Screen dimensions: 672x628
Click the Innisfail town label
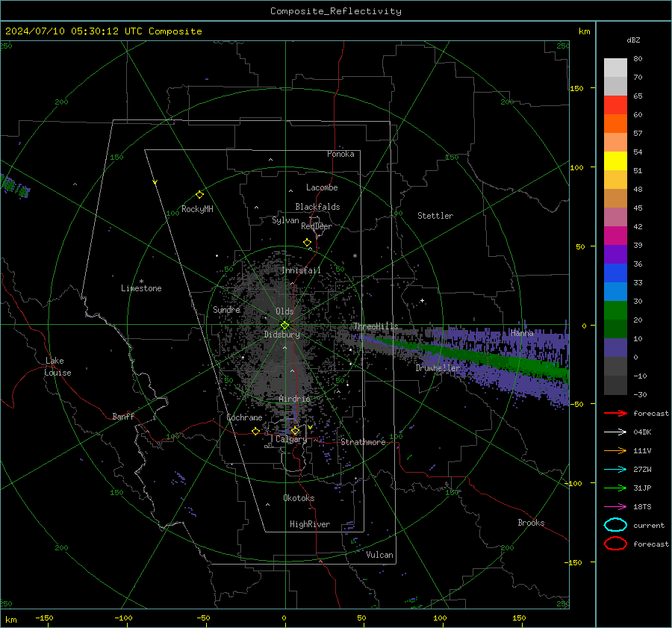coord(301,270)
